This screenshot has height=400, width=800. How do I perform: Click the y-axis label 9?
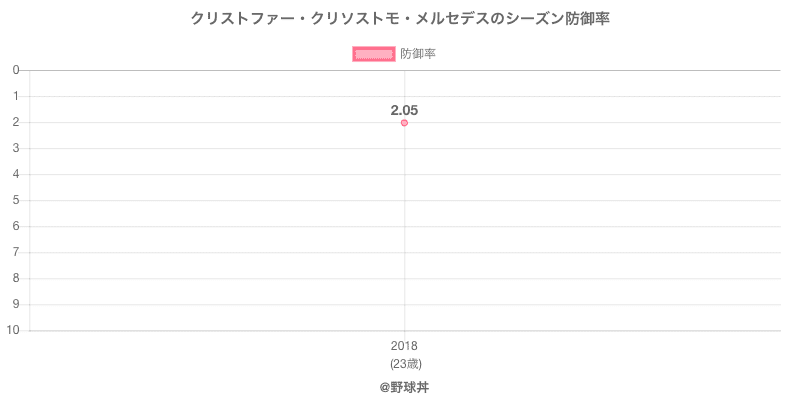tap(17, 304)
